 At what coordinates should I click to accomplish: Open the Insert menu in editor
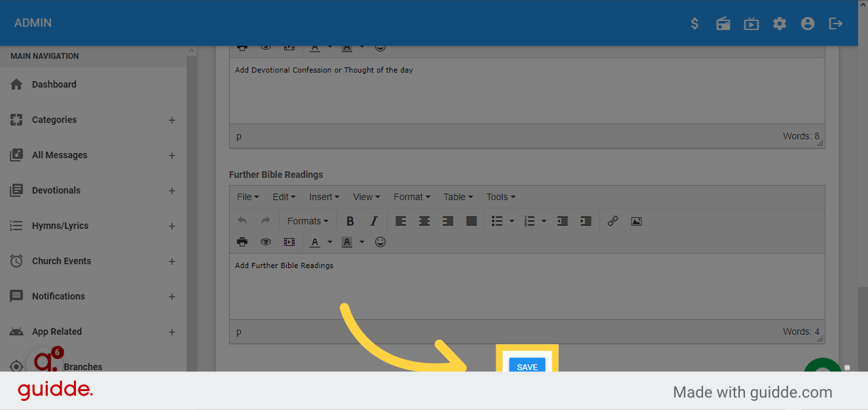(x=324, y=197)
